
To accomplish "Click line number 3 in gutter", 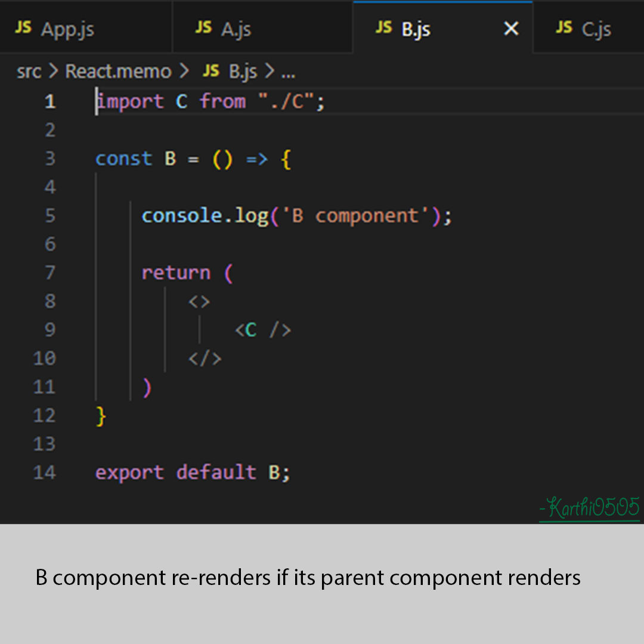I will [50, 159].
